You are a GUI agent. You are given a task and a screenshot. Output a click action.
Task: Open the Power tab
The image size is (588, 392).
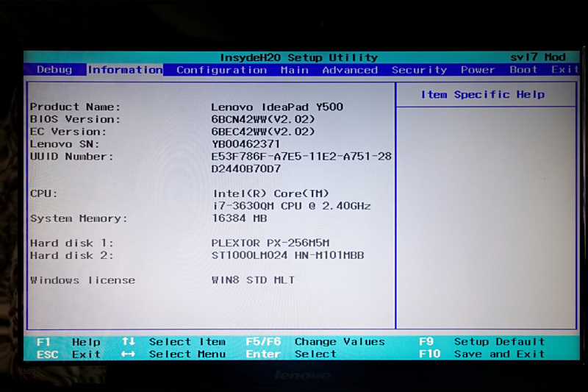click(478, 70)
